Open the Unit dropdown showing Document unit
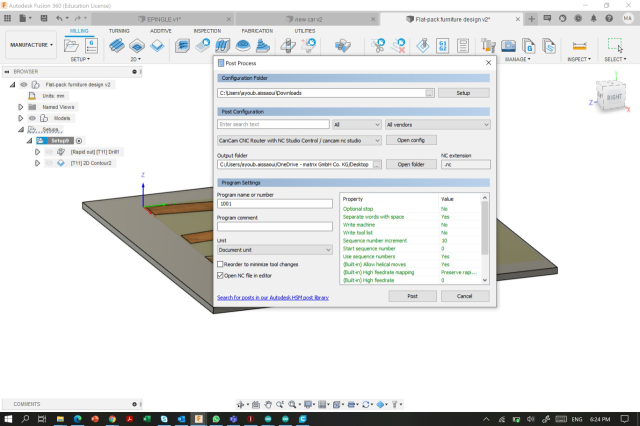This screenshot has width=640, height=426. 274,249
